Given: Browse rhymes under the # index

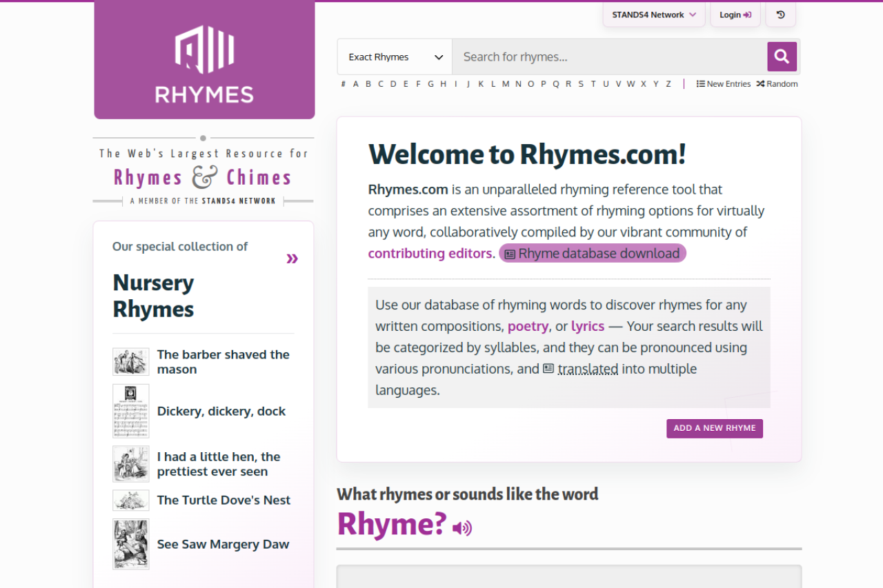Looking at the screenshot, I should 344,84.
